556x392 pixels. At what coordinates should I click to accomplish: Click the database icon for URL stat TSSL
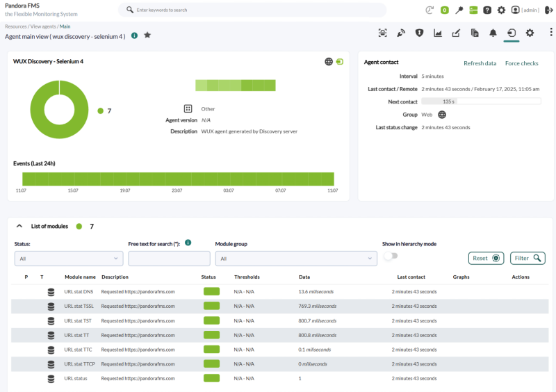coord(51,307)
